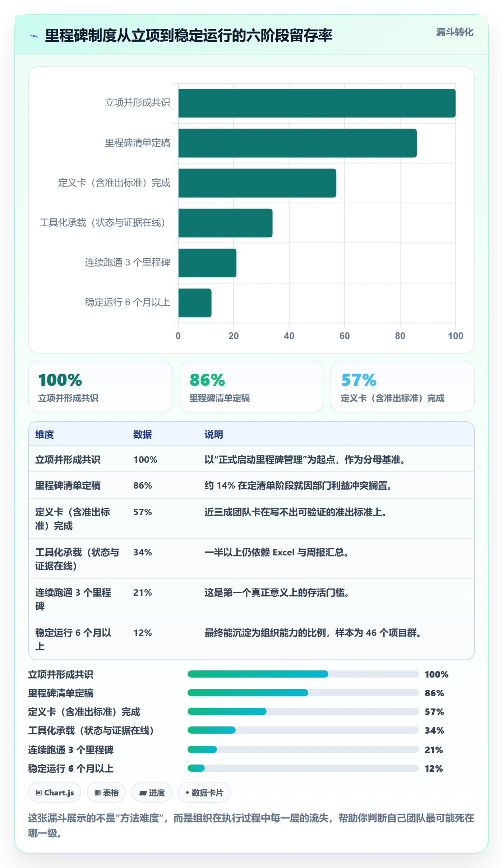Image resolution: width=503 pixels, height=868 pixels.
Task: Select the chart bar for 定义卡（含准出标准）完成
Action: tap(257, 183)
